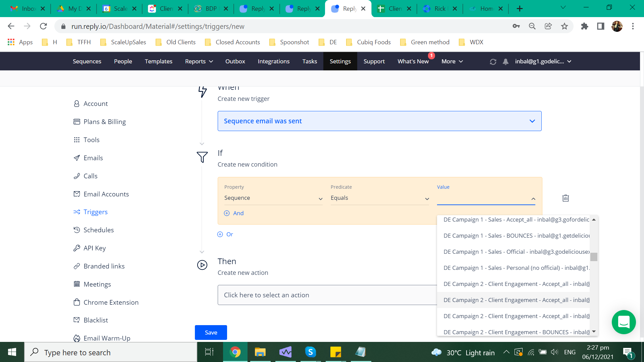
Task: Open Sticky Notes from taskbar
Action: tap(335, 352)
